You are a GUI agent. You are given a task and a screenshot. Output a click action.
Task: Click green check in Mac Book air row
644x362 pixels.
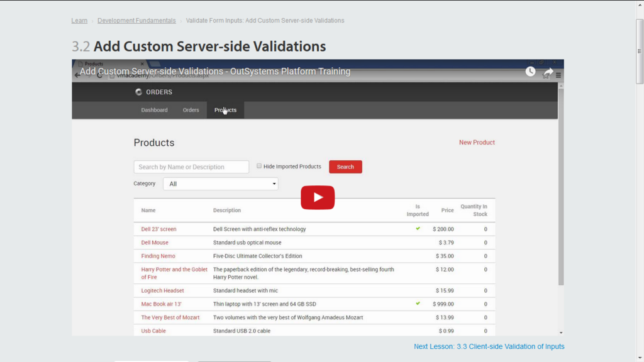click(x=418, y=304)
